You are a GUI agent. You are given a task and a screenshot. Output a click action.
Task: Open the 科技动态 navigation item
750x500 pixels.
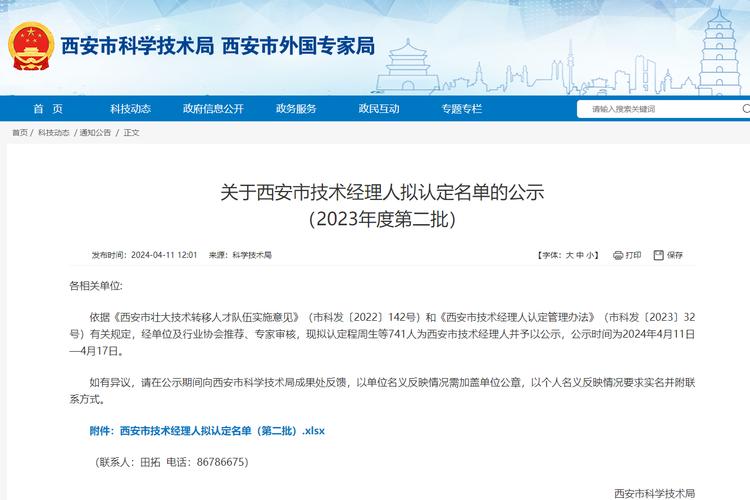coord(130,109)
